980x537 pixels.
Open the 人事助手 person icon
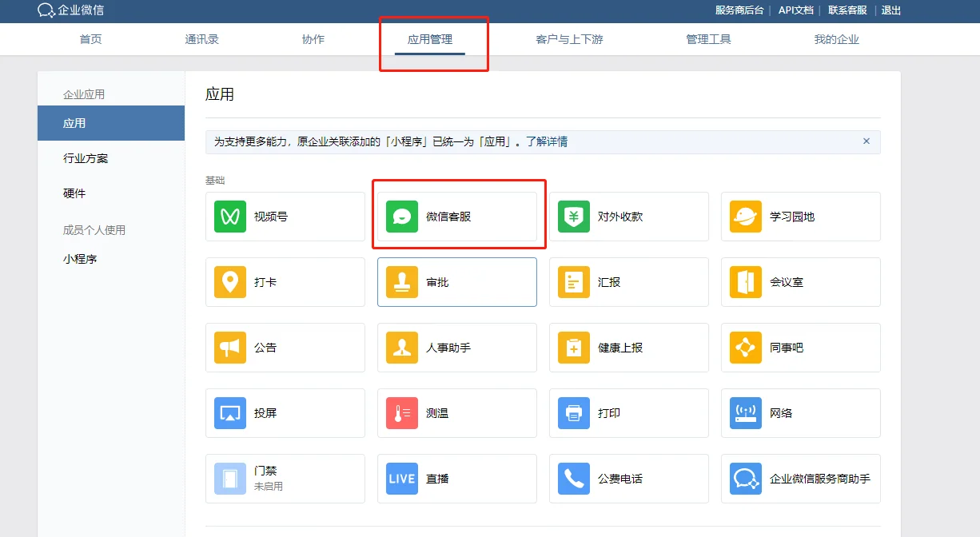pos(402,348)
